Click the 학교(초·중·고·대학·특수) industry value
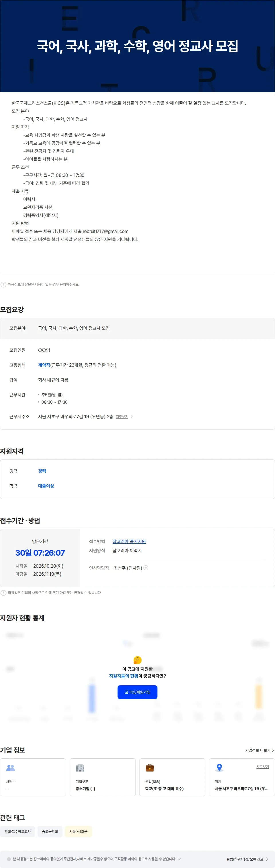Viewport: 275px width, 868px height. click(x=164, y=788)
